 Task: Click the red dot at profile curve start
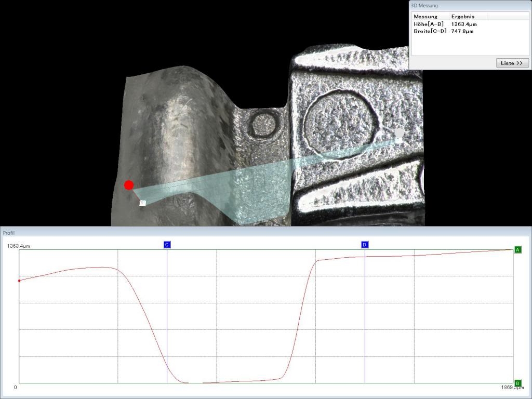(x=19, y=281)
